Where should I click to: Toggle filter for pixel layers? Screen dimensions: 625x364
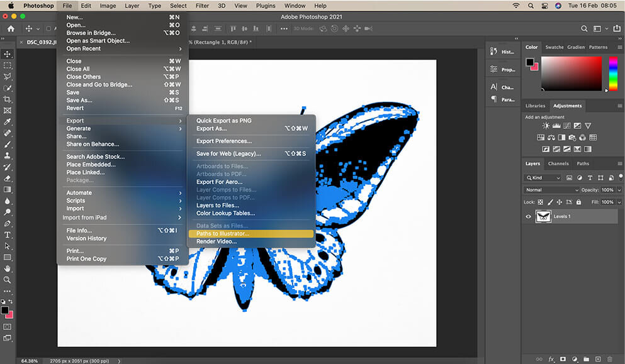pos(569,178)
